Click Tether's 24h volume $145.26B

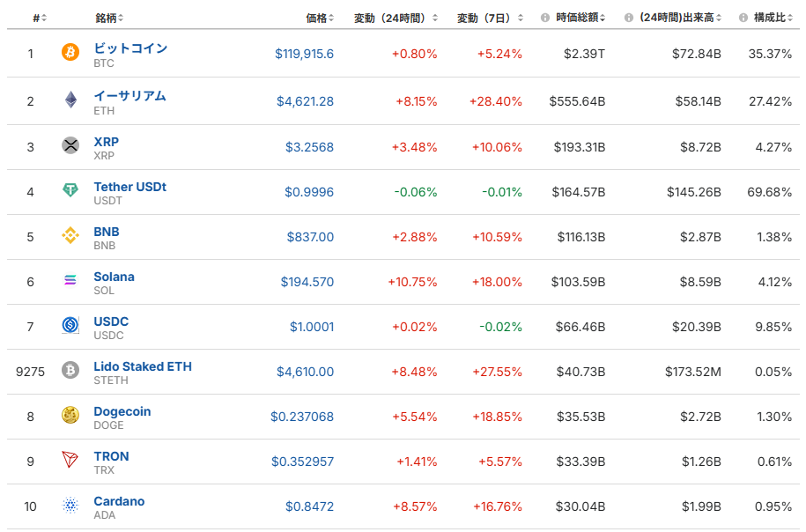point(694,192)
